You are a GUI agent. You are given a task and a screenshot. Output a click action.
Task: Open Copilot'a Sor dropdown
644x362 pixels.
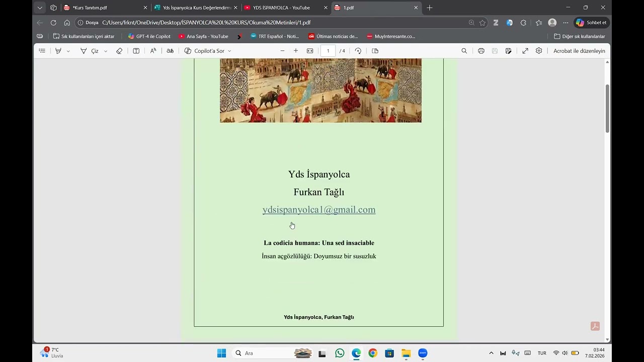point(208,51)
